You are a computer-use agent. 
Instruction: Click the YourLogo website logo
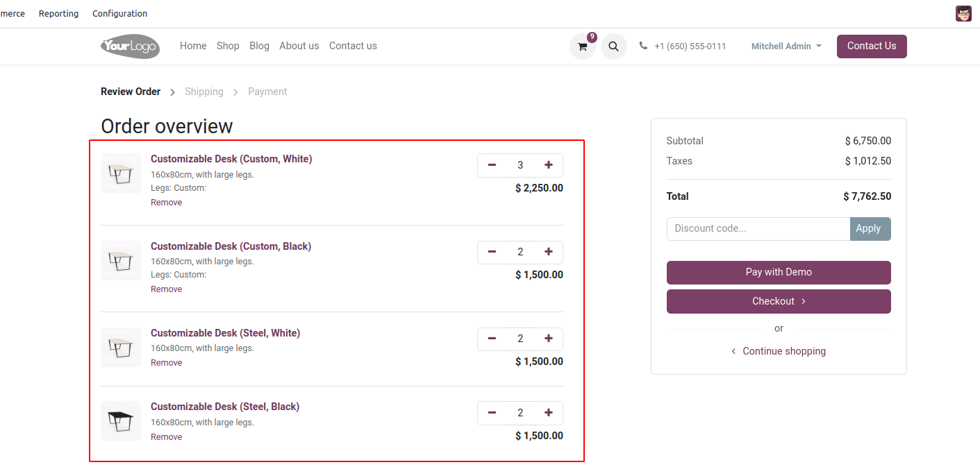(x=130, y=46)
